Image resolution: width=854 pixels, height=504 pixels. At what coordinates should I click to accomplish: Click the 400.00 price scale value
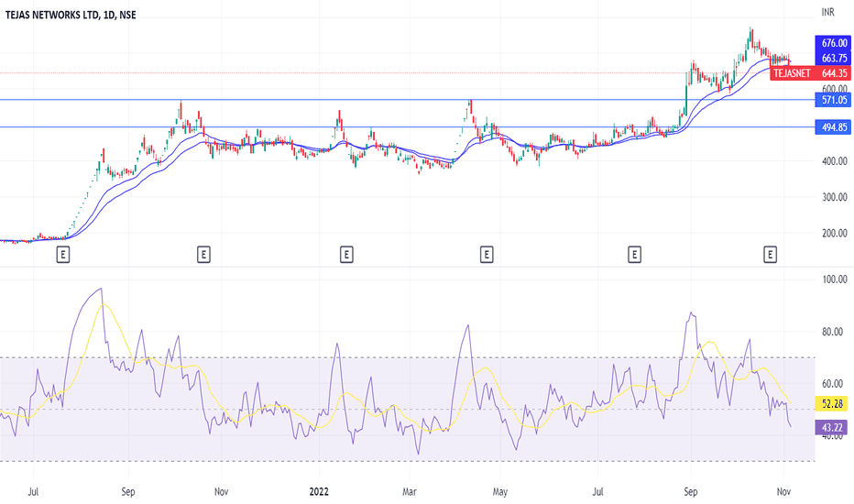coord(835,161)
